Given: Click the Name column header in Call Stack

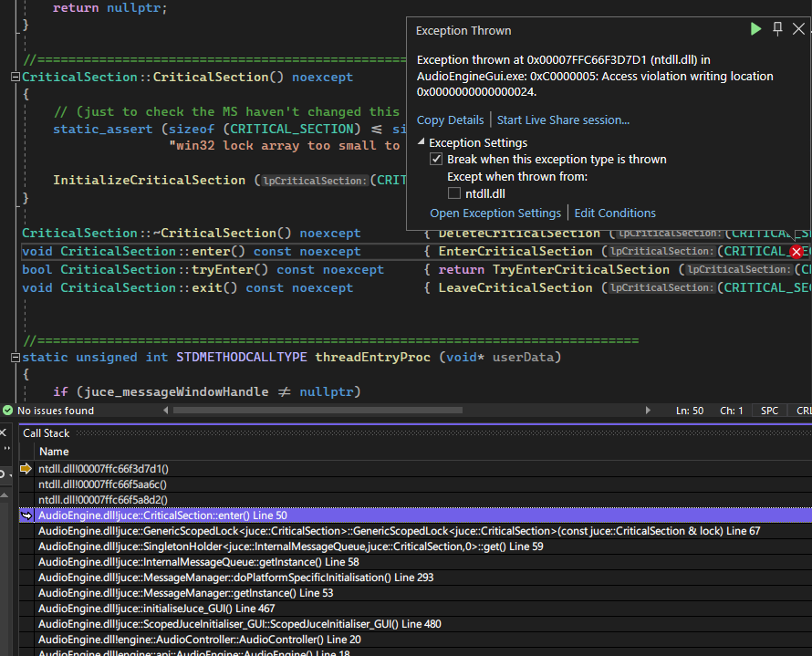Looking at the screenshot, I should point(54,452).
